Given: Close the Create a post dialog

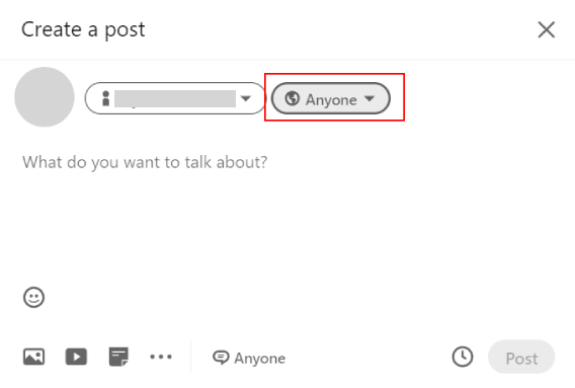Looking at the screenshot, I should point(546,30).
